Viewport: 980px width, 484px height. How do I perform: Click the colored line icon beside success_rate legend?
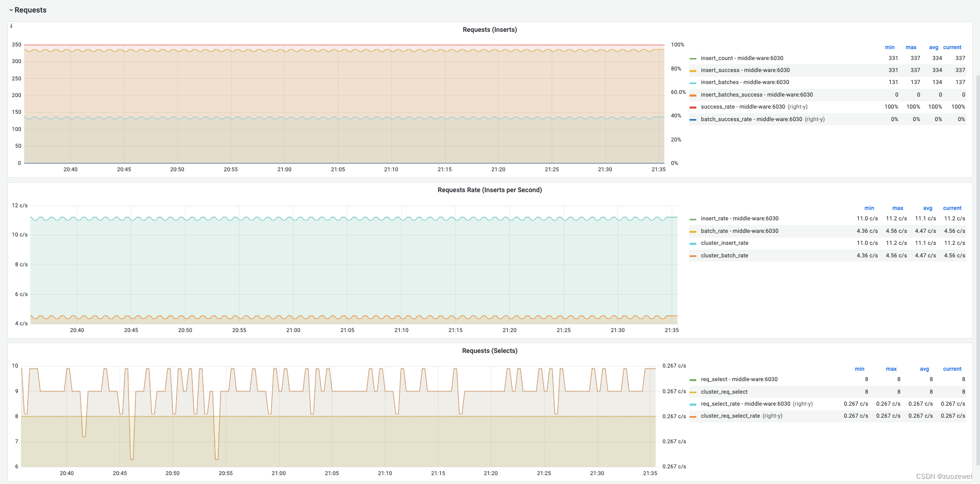click(x=694, y=107)
